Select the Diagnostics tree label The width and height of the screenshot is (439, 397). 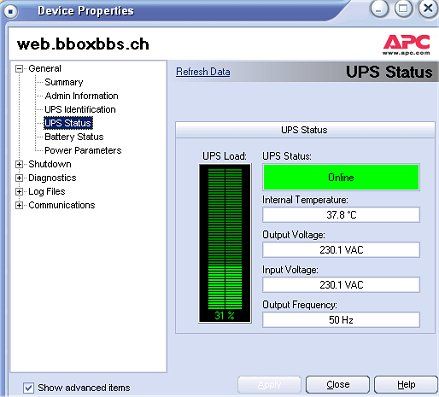tap(52, 178)
